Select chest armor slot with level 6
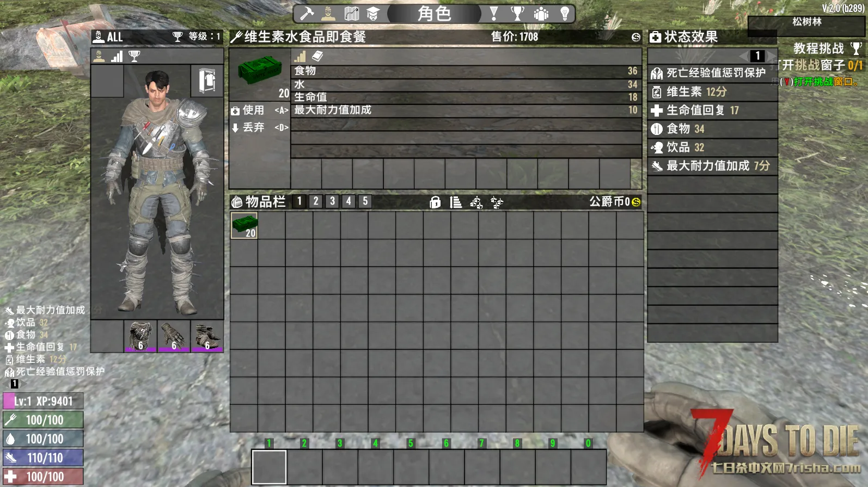Image resolution: width=868 pixels, height=487 pixels. (140, 336)
